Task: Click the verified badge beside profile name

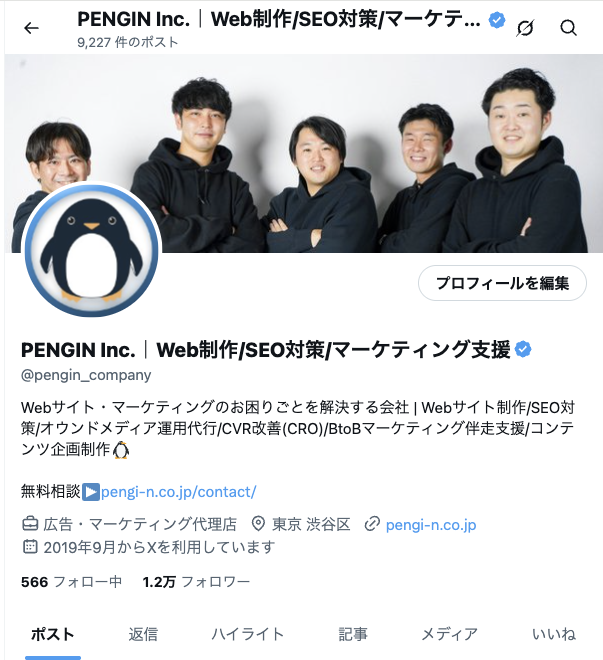Action: tap(523, 349)
